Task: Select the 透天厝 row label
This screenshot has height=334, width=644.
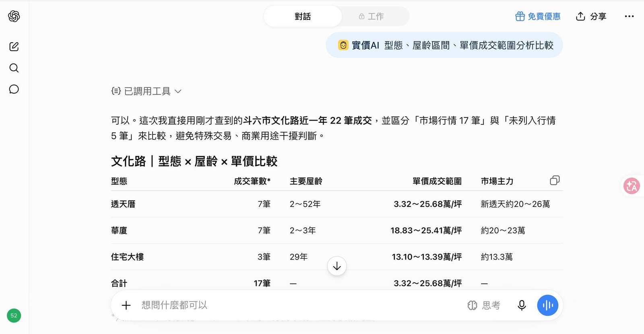Action: [x=123, y=204]
